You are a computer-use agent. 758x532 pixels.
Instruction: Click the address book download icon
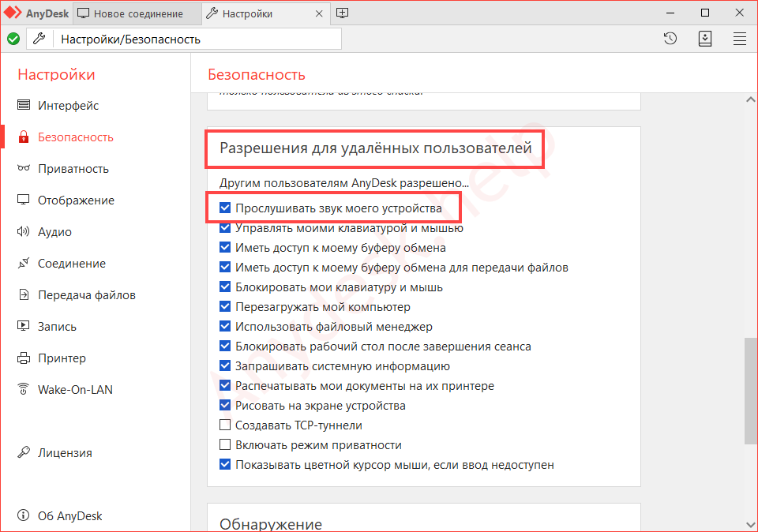(705, 39)
